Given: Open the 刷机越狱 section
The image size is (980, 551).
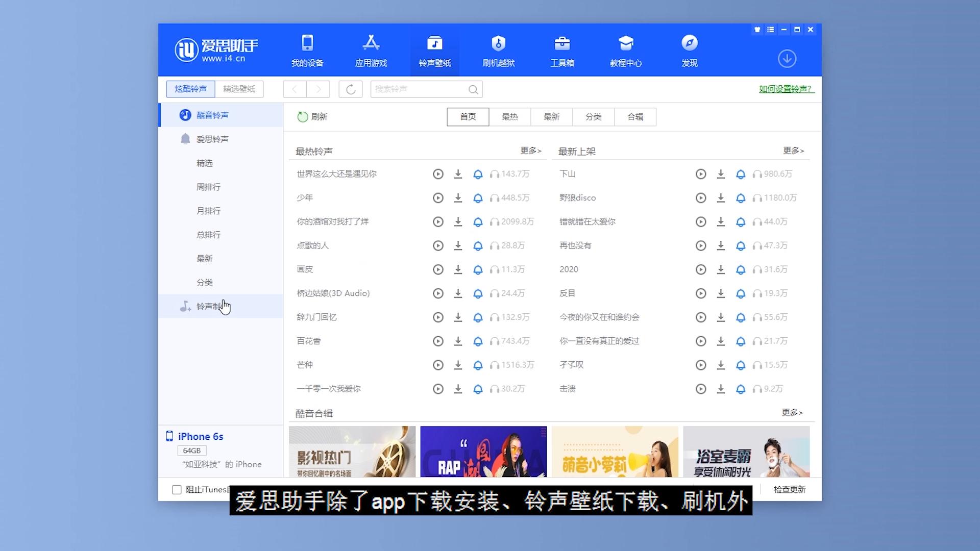Looking at the screenshot, I should tap(499, 50).
